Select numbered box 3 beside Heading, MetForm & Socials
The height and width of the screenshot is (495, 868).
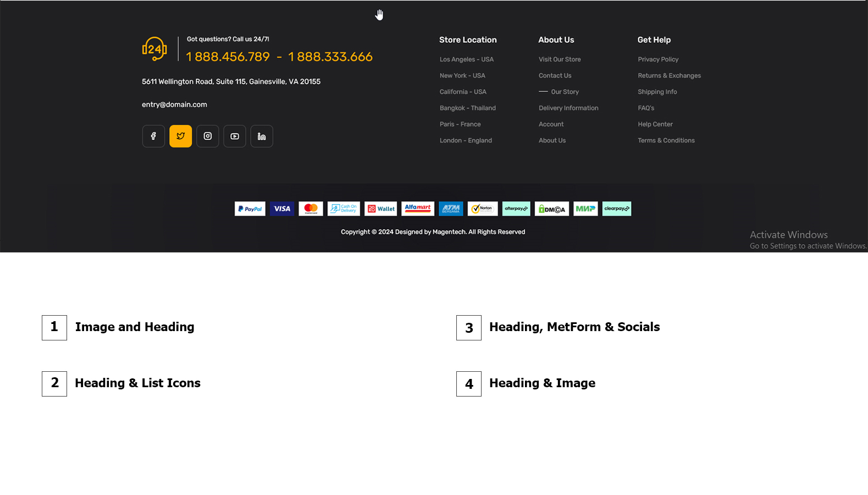tap(469, 328)
